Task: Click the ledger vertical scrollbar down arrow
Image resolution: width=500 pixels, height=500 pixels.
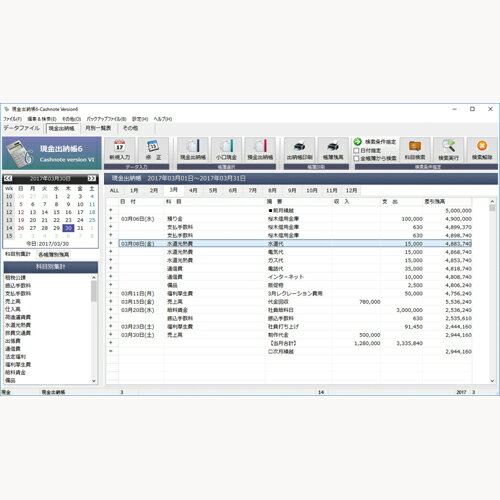Action: [492, 381]
